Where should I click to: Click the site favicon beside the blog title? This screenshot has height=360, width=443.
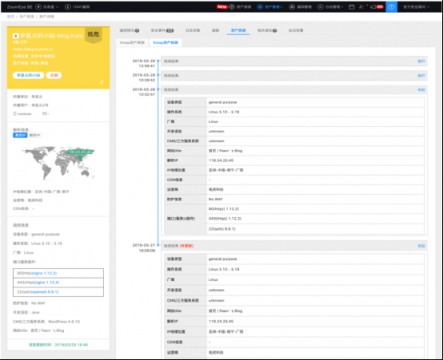[x=15, y=36]
